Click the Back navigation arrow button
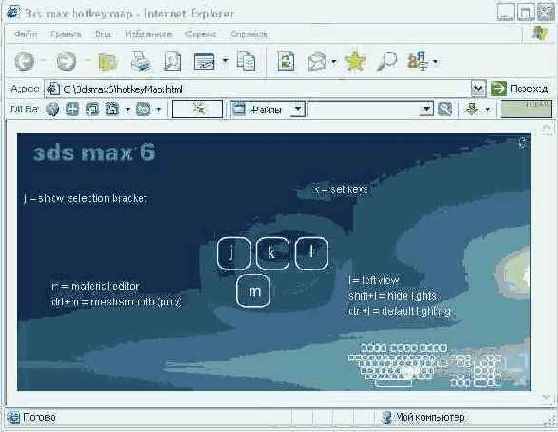The image size is (558, 432). tap(24, 61)
